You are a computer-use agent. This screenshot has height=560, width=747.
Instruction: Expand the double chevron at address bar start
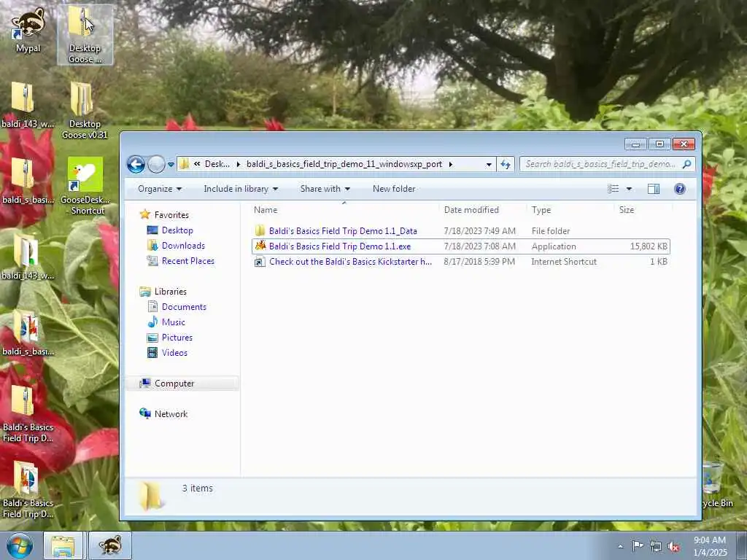coord(196,164)
